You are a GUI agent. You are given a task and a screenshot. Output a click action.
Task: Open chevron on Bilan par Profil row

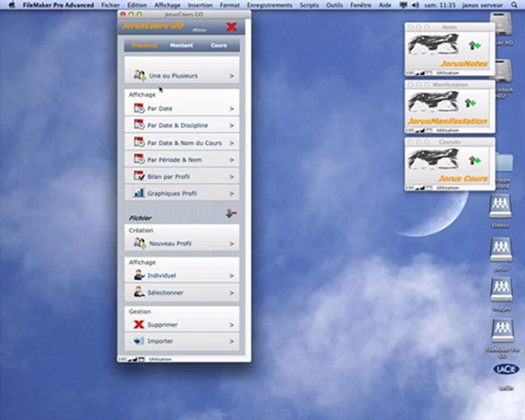pyautogui.click(x=232, y=177)
